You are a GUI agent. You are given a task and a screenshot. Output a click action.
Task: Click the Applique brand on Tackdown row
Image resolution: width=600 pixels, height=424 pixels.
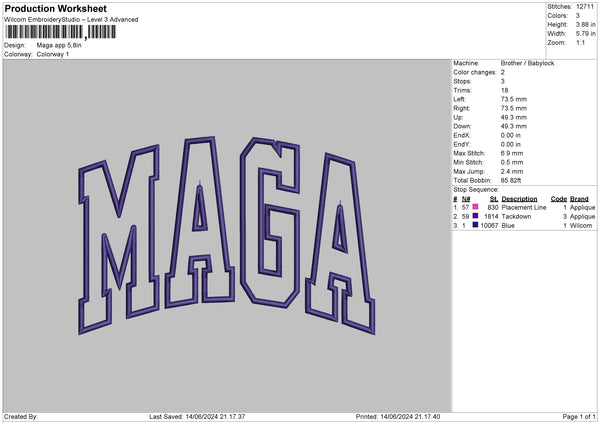(583, 217)
